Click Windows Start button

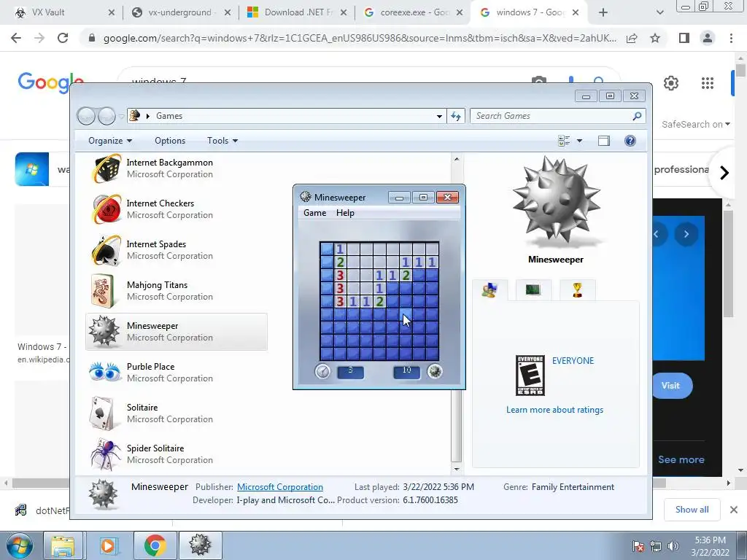pos(20,545)
